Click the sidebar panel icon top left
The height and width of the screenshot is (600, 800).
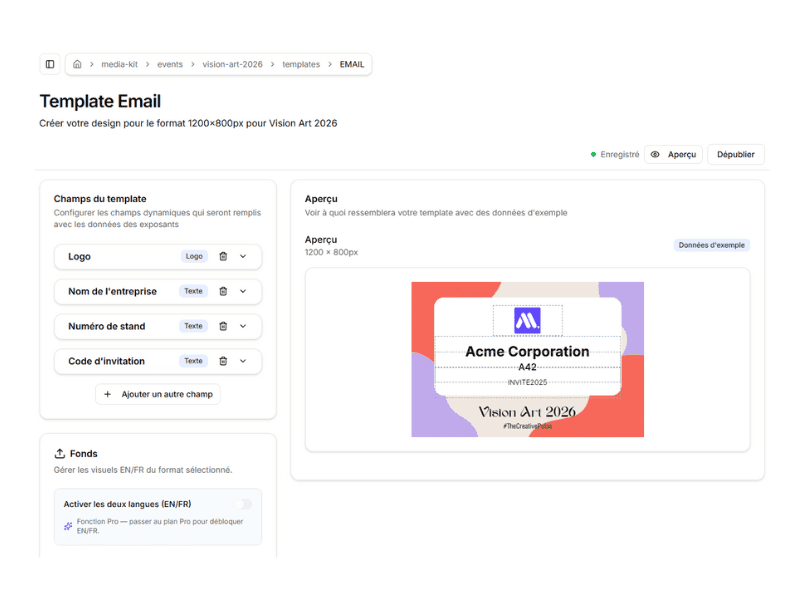tap(49, 63)
